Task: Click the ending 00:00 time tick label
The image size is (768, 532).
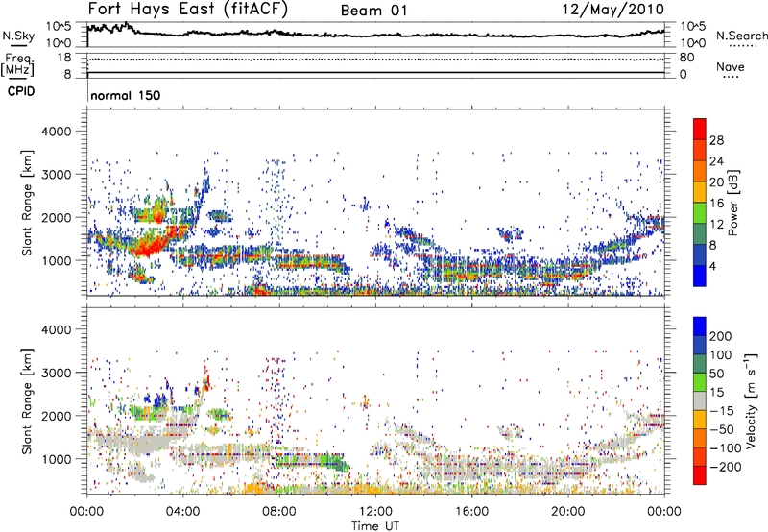Action: [663, 512]
